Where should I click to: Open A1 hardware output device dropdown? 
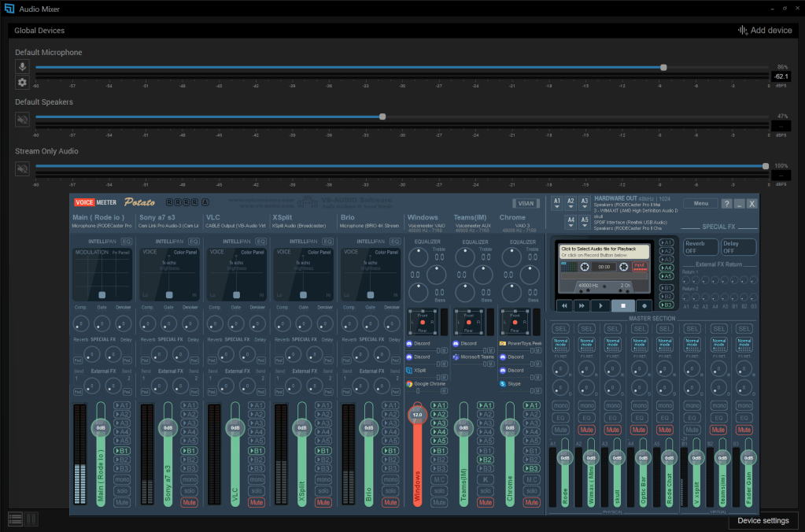(x=557, y=203)
